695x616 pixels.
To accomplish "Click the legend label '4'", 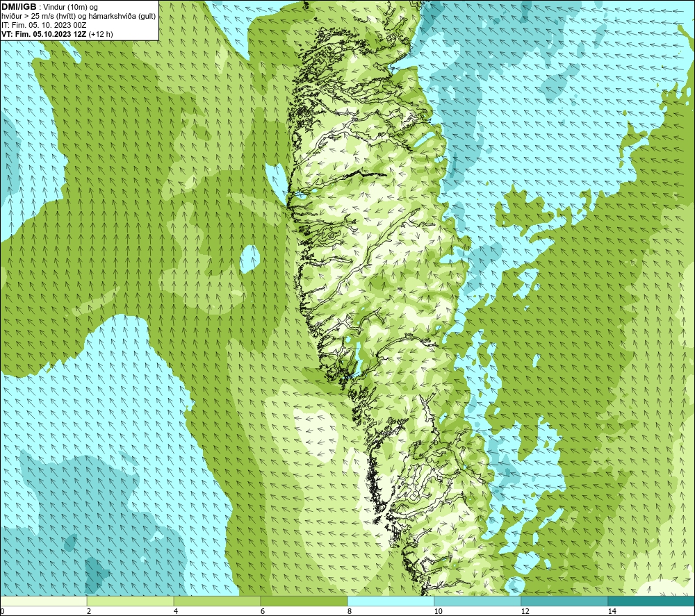I will (x=176, y=611).
